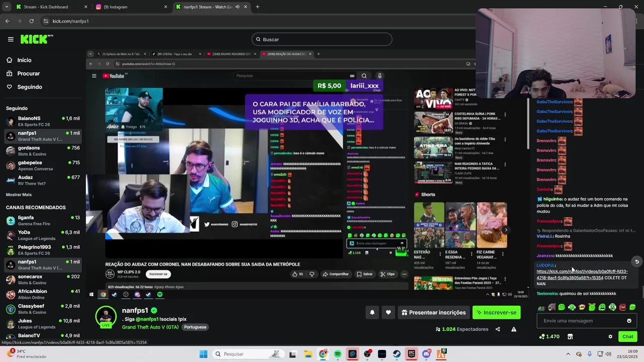Click the LUDOFJL chat username
Screen dimensions: 644x362
(x=545, y=265)
